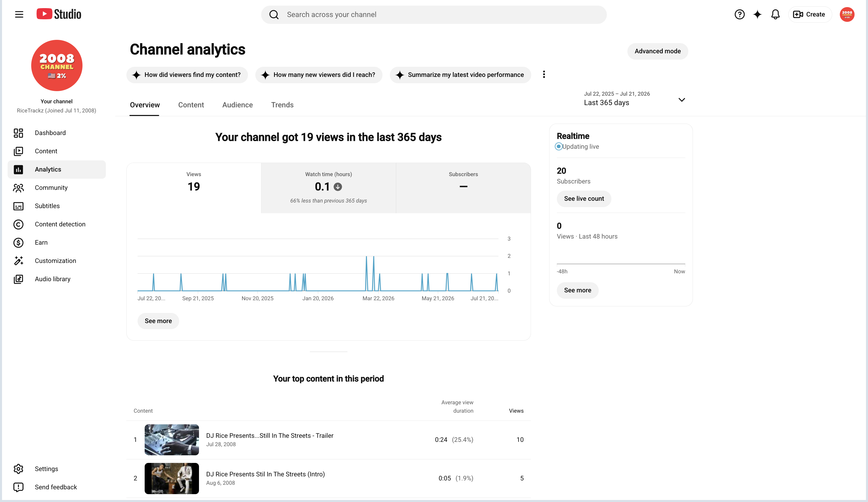The image size is (868, 502).
Task: Switch to the Content analytics tab
Action: click(191, 105)
